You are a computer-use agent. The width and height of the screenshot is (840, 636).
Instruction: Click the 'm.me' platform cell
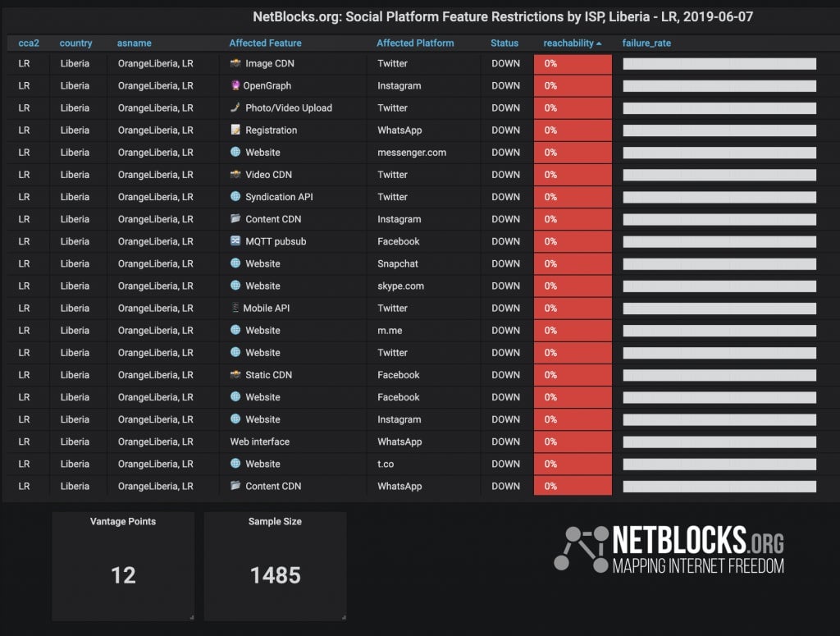point(390,331)
